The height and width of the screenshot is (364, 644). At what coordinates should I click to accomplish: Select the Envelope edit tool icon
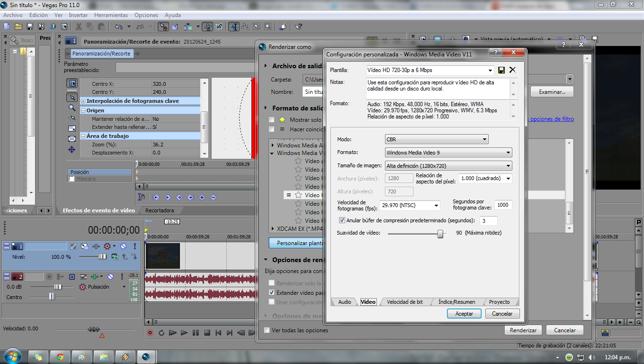coord(245,27)
